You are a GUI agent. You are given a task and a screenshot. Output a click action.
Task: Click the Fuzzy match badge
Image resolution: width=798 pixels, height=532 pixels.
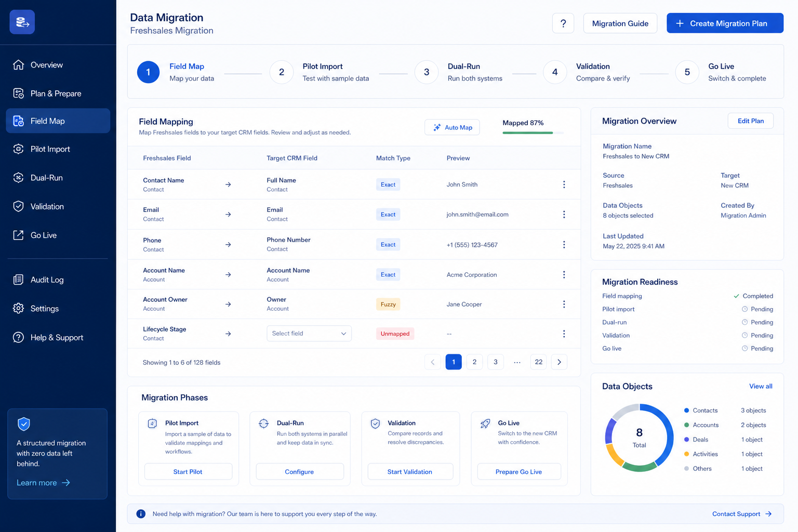click(388, 304)
